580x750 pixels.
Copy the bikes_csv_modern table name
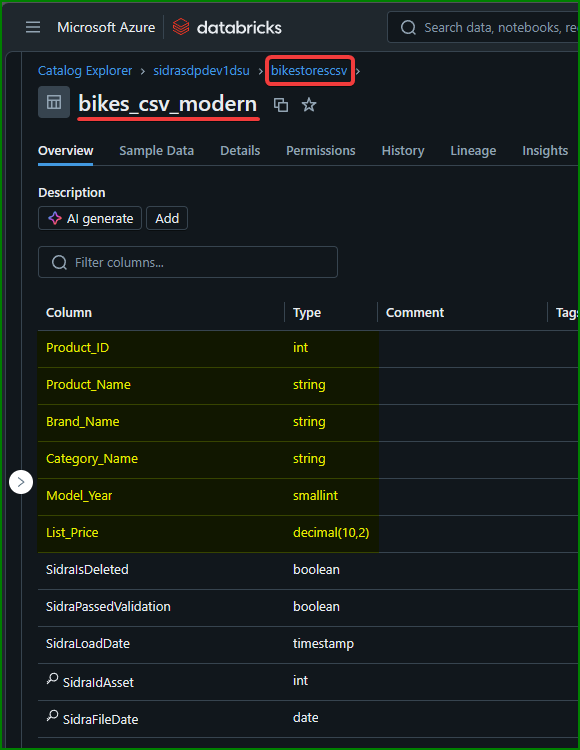tap(281, 105)
